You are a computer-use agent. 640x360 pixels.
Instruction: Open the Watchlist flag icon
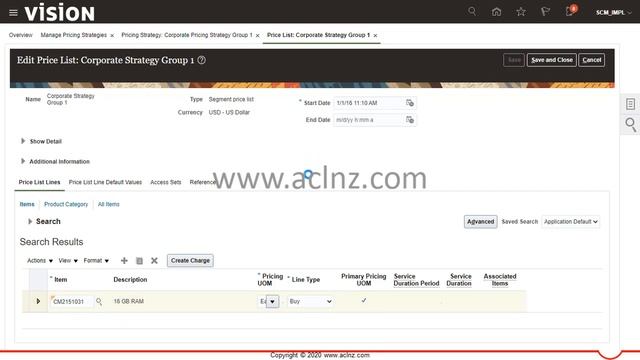click(x=545, y=12)
